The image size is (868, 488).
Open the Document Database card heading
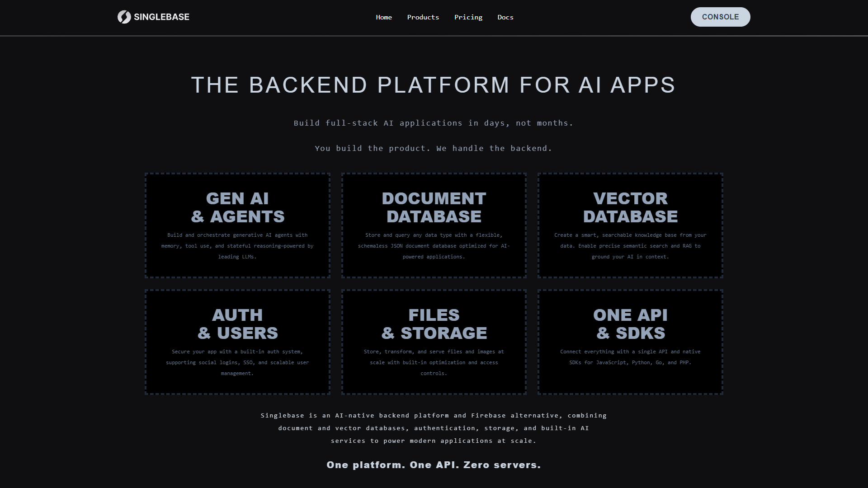click(434, 207)
